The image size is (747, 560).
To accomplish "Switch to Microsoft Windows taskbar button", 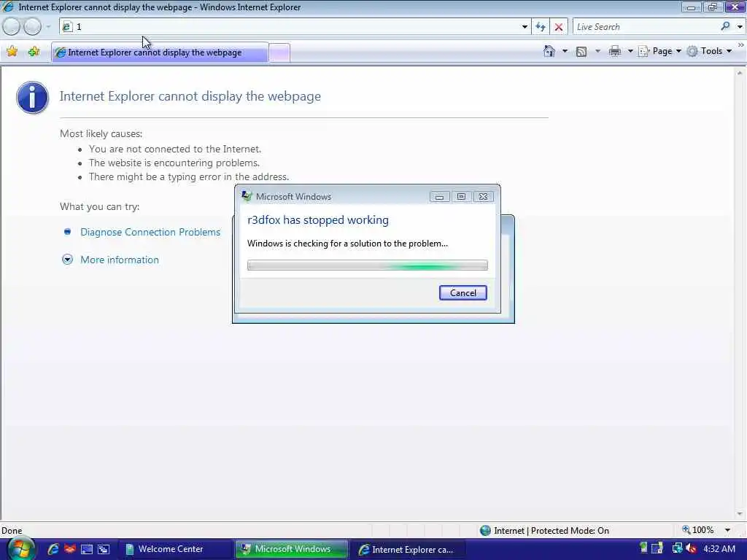I will click(x=292, y=549).
